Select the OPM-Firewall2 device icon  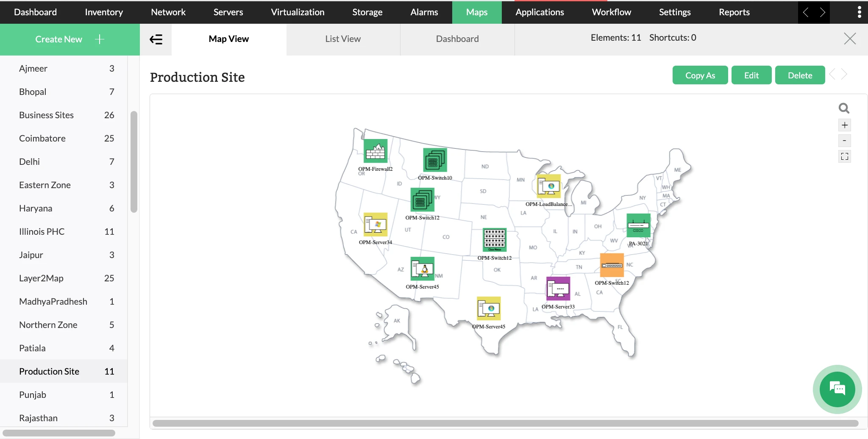(x=376, y=151)
